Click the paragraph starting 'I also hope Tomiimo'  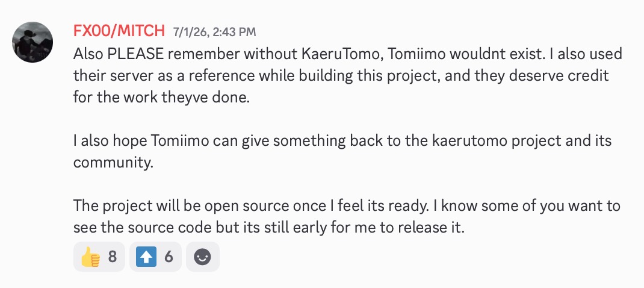[342, 151]
